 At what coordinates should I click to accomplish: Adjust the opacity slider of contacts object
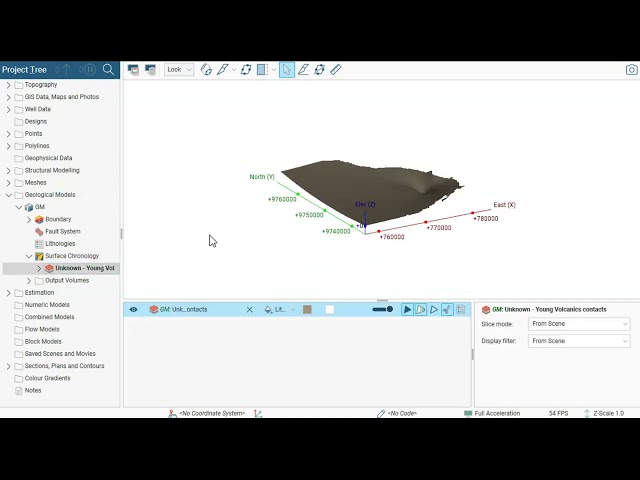pos(382,309)
